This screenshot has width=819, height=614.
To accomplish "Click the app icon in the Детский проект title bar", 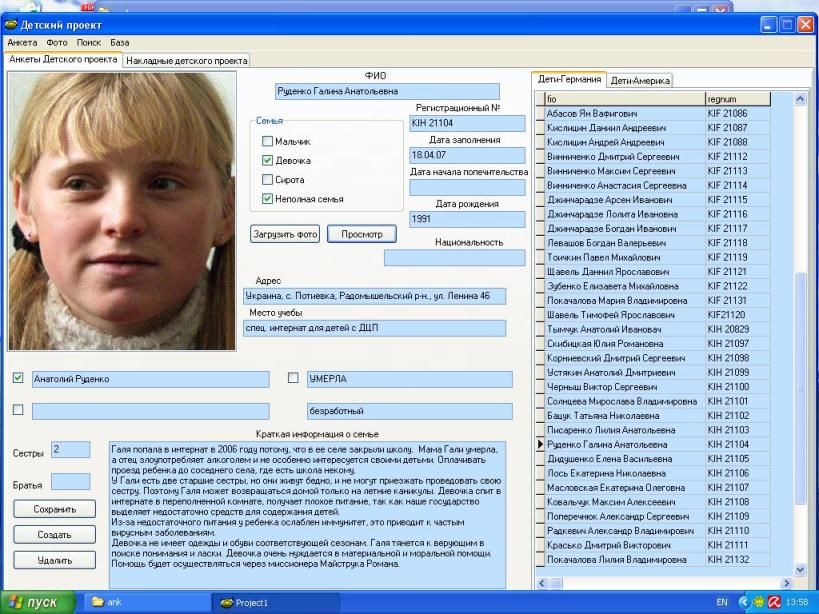I will pyautogui.click(x=11, y=25).
